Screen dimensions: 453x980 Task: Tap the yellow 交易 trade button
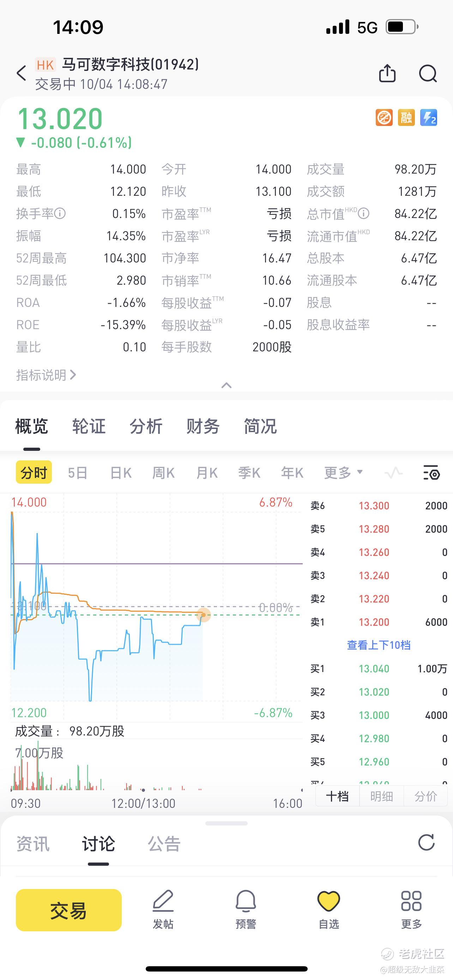tap(69, 910)
